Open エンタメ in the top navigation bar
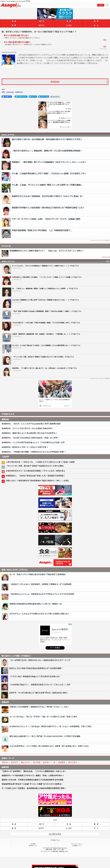Image resolution: width=110 pixels, height=868 pixels. click(x=69, y=25)
